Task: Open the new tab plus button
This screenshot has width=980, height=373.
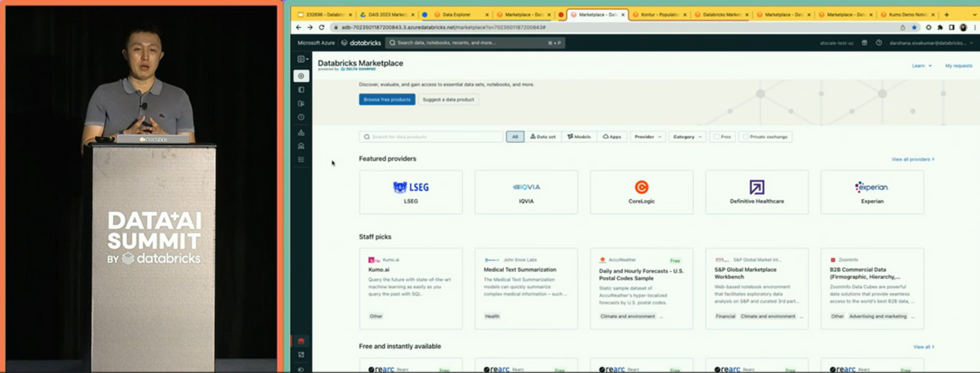Action: [x=947, y=15]
